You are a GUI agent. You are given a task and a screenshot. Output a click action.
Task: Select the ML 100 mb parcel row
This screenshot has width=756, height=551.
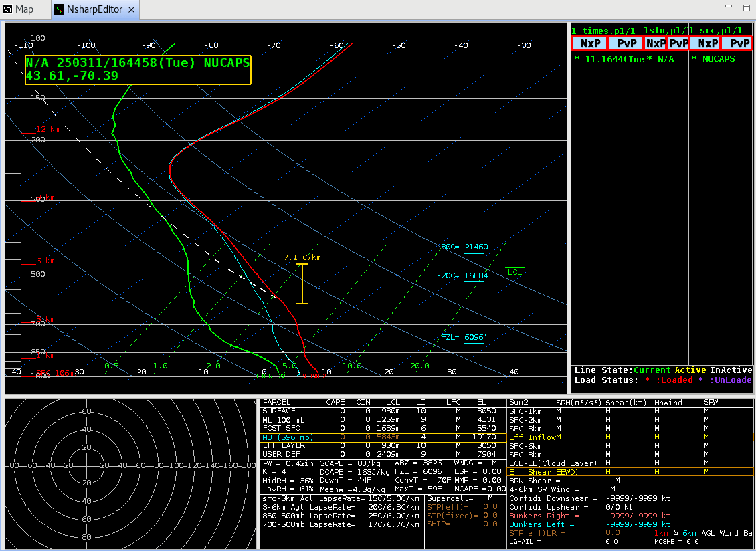click(382, 419)
